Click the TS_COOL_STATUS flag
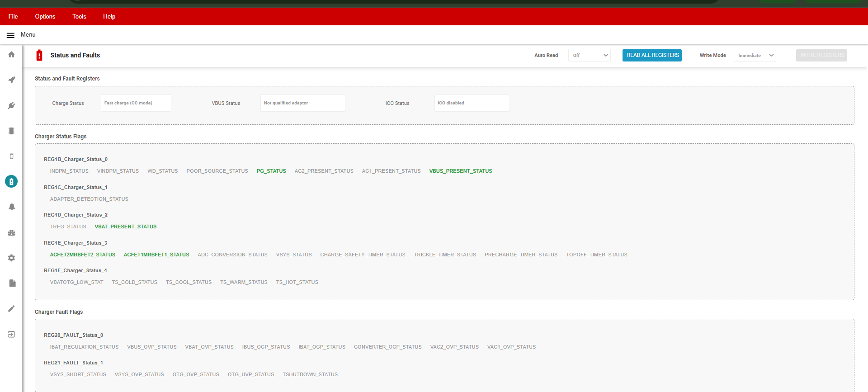 tap(189, 282)
